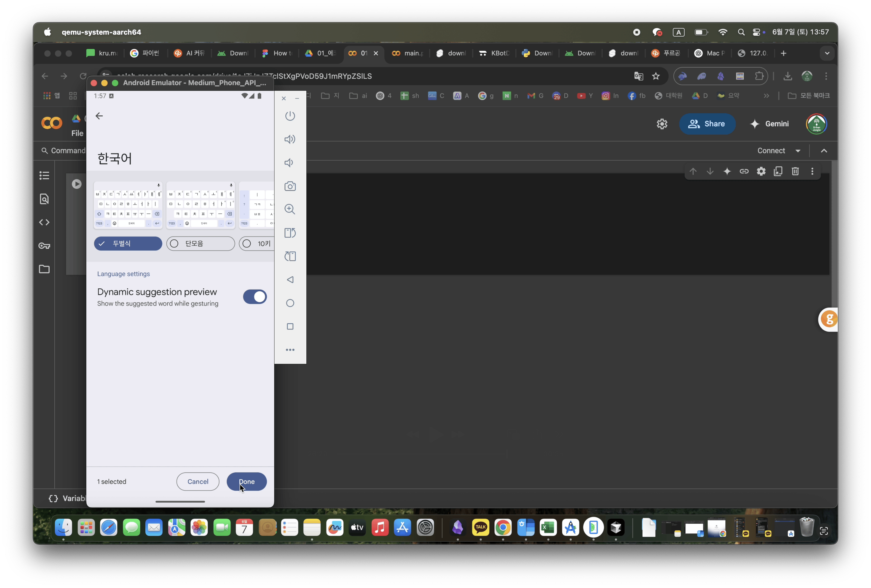The height and width of the screenshot is (588, 871).
Task: Click the emulator power button icon
Action: click(x=290, y=116)
